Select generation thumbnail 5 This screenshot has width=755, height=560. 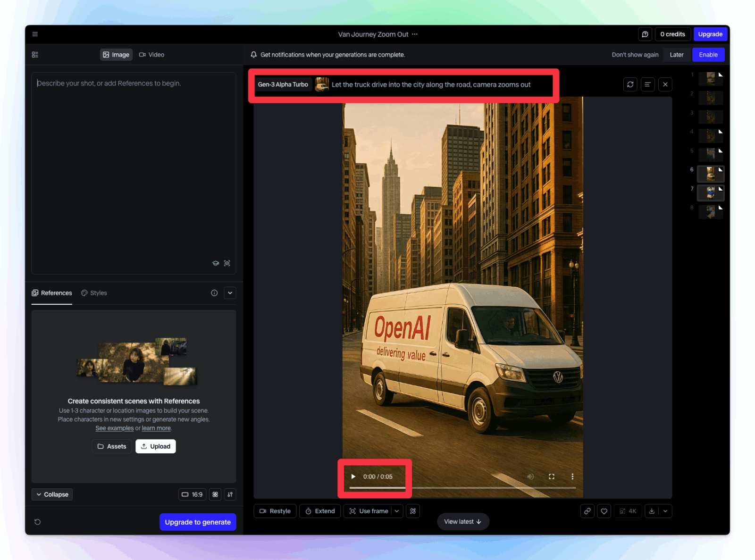click(x=711, y=154)
